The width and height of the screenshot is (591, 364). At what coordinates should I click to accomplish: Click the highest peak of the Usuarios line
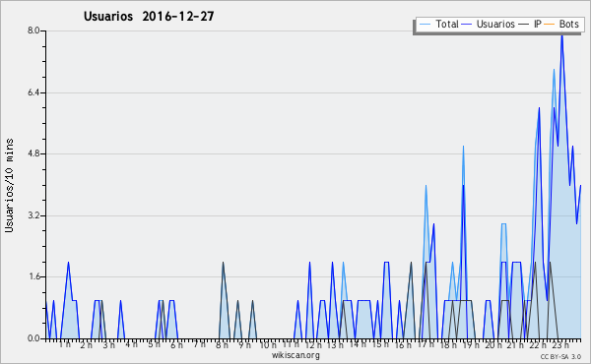[x=561, y=35]
